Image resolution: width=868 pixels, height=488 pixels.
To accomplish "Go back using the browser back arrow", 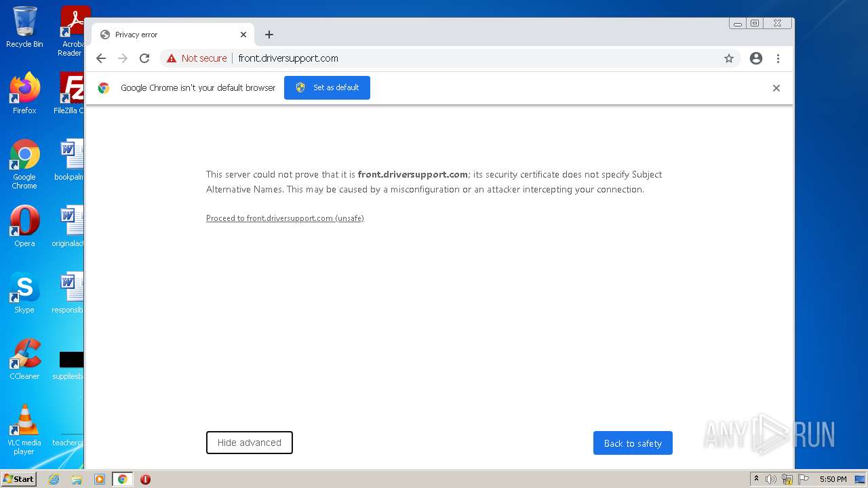I will click(101, 58).
